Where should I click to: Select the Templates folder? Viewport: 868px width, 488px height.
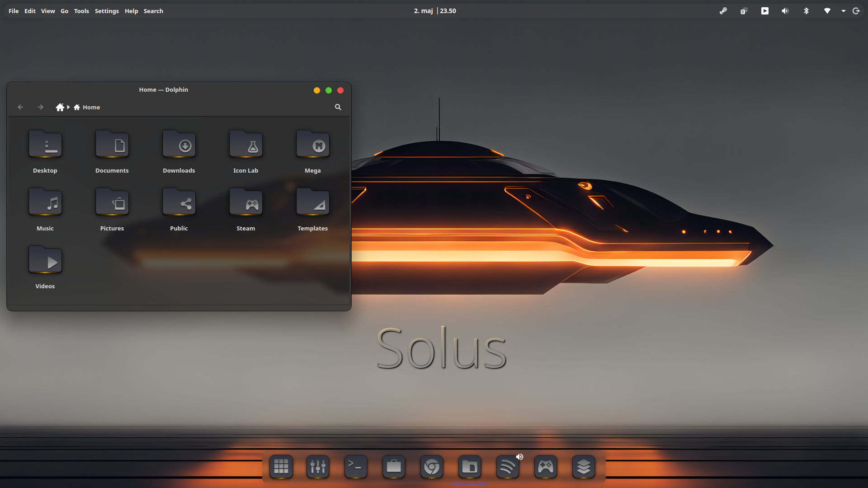click(x=313, y=209)
